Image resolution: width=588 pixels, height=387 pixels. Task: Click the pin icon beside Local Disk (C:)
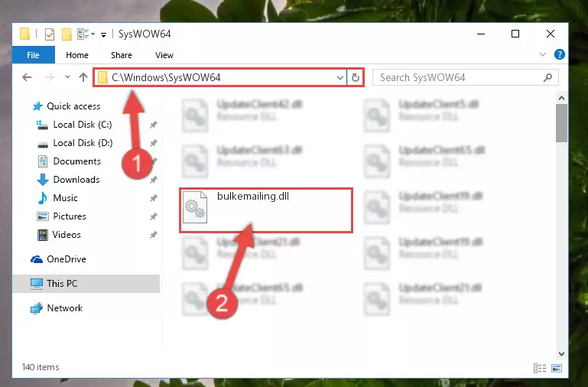point(154,125)
